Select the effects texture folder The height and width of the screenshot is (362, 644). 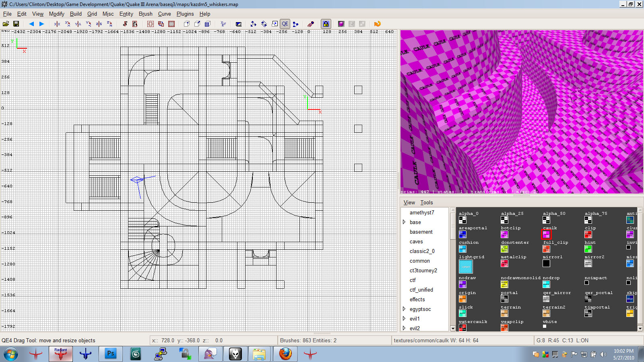(417, 300)
